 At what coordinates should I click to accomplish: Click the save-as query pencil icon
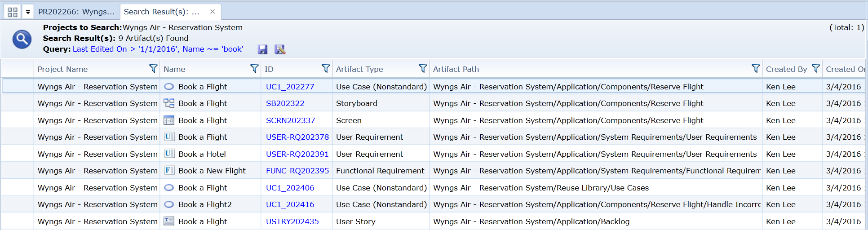[x=280, y=49]
